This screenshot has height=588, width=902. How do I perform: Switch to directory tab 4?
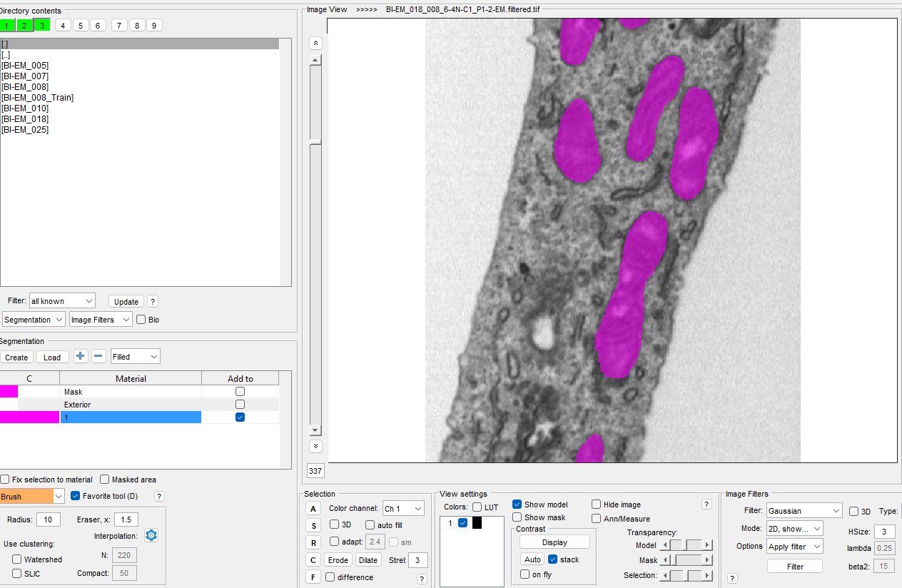[63, 25]
